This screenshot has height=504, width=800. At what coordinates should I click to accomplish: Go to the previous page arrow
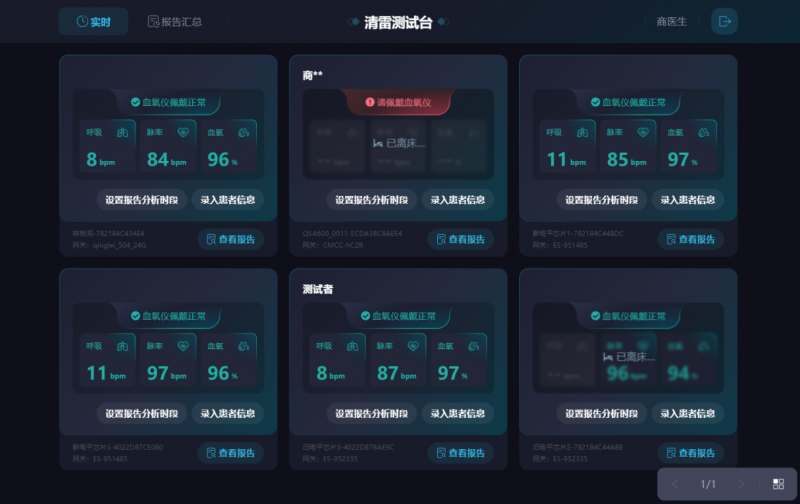tap(676, 484)
